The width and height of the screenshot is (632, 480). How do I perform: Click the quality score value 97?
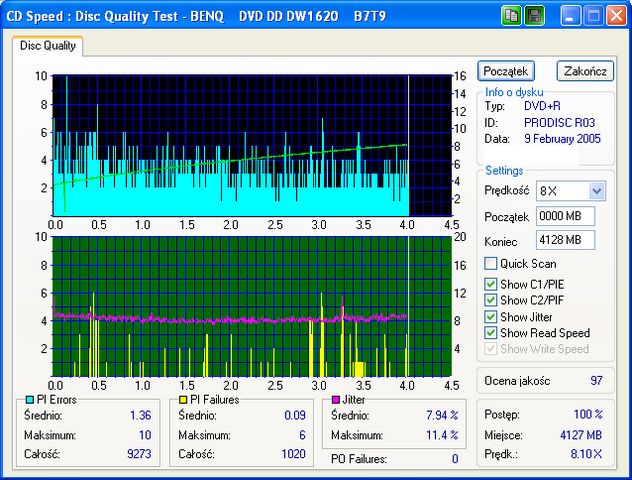(596, 381)
